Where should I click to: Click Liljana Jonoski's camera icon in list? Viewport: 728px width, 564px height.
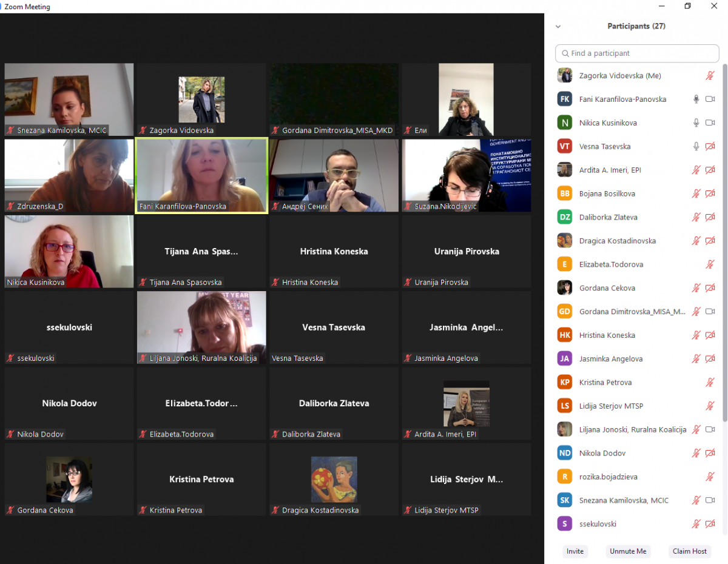tap(710, 430)
